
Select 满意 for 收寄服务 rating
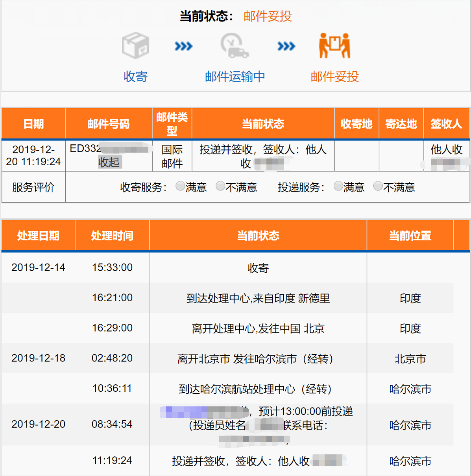pos(180,186)
